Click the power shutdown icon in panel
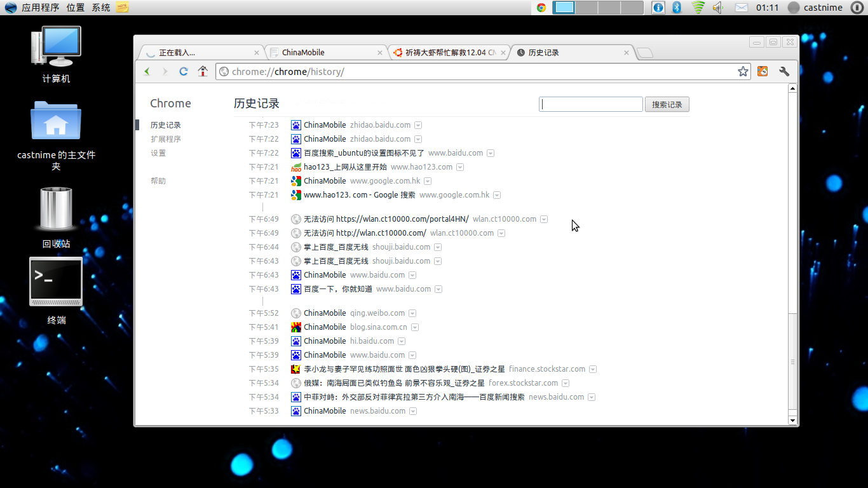The height and width of the screenshot is (488, 868). 857,8
